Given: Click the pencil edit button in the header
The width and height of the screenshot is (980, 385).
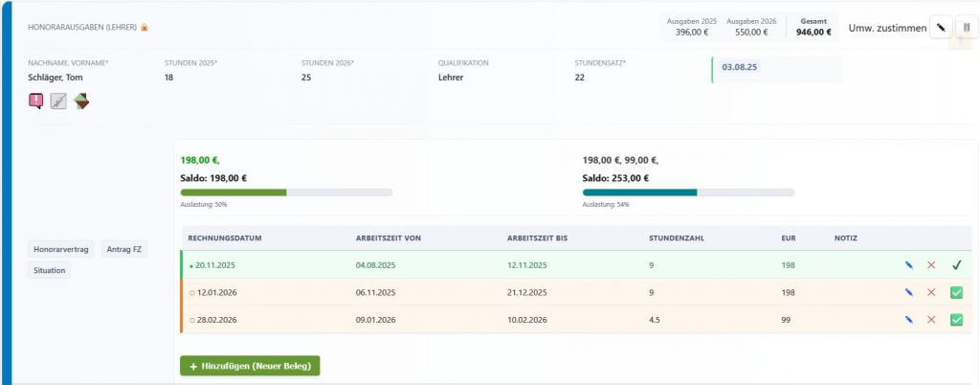Looking at the screenshot, I should tap(942, 28).
